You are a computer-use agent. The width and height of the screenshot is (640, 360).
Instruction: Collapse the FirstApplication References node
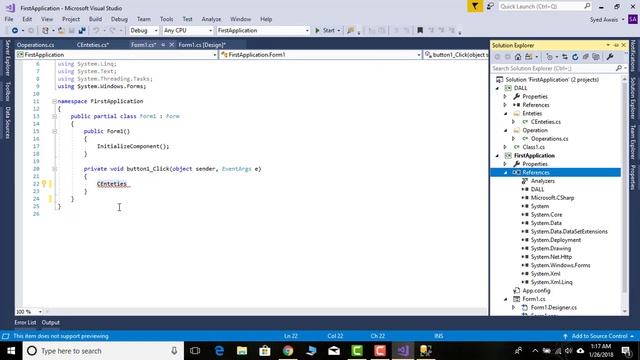coord(505,173)
